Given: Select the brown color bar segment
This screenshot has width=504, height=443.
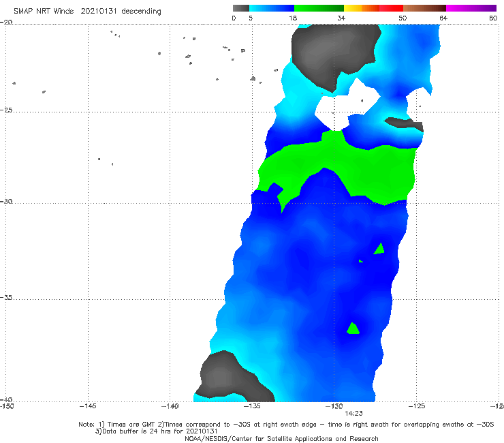Looking at the screenshot, I should click(x=424, y=8).
